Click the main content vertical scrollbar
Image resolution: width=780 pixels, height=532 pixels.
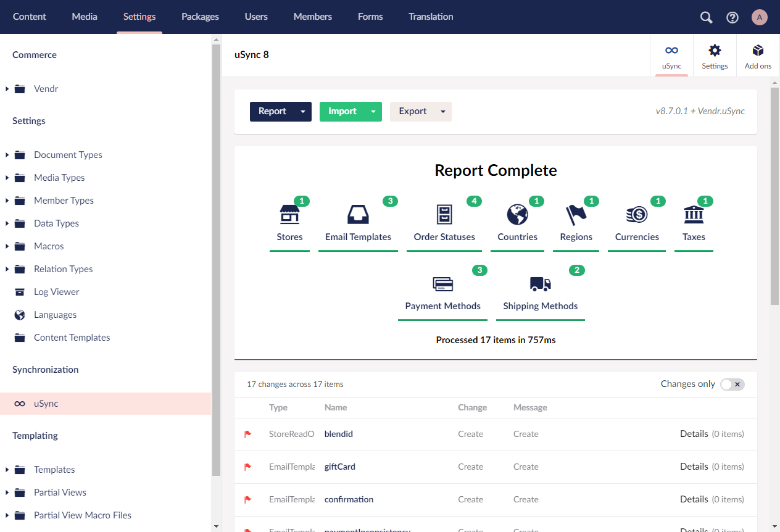point(774,196)
